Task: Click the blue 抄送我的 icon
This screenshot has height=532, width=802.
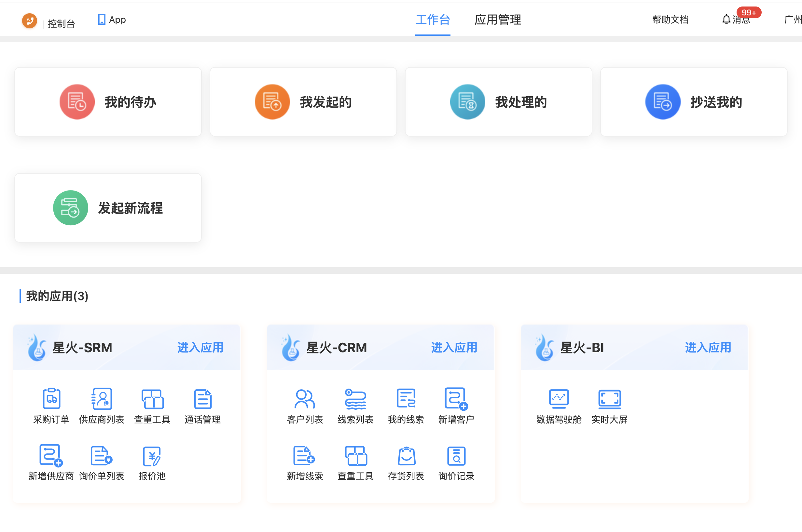Action: point(663,102)
